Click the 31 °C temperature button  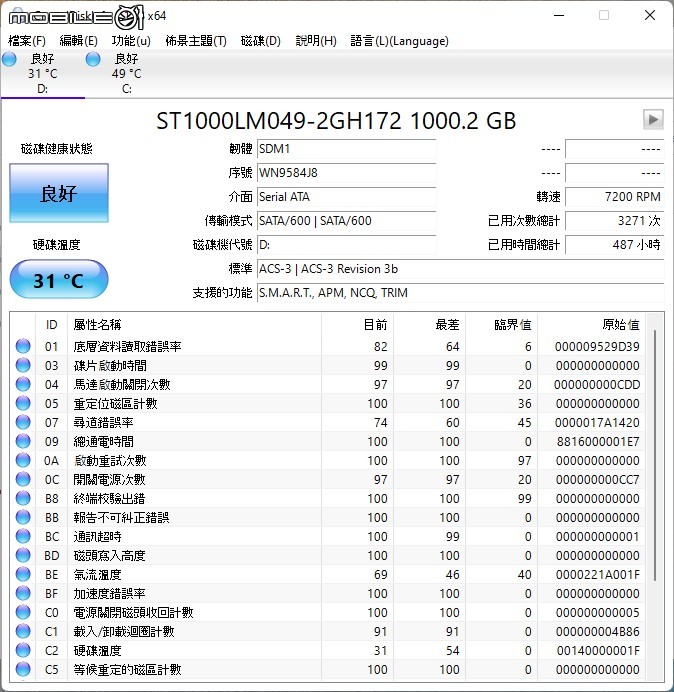[59, 280]
